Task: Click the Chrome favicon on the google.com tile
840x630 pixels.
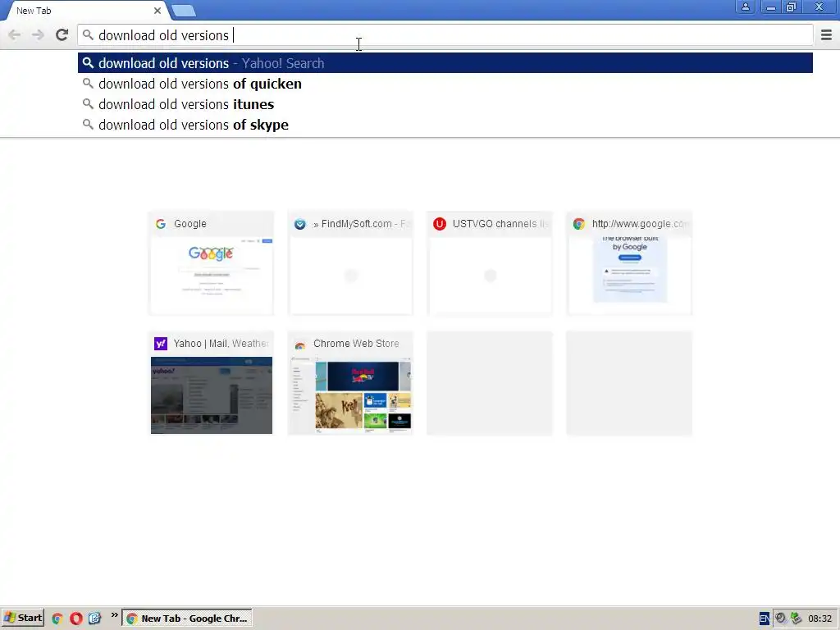Action: tap(578, 224)
